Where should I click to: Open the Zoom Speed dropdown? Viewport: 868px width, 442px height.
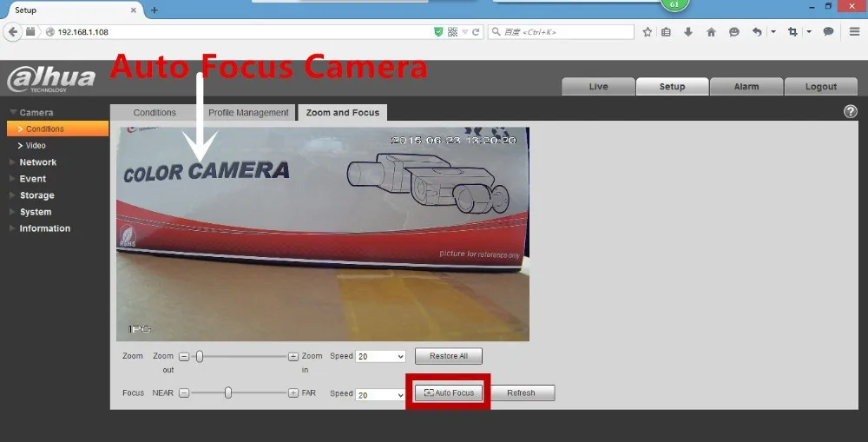[380, 356]
